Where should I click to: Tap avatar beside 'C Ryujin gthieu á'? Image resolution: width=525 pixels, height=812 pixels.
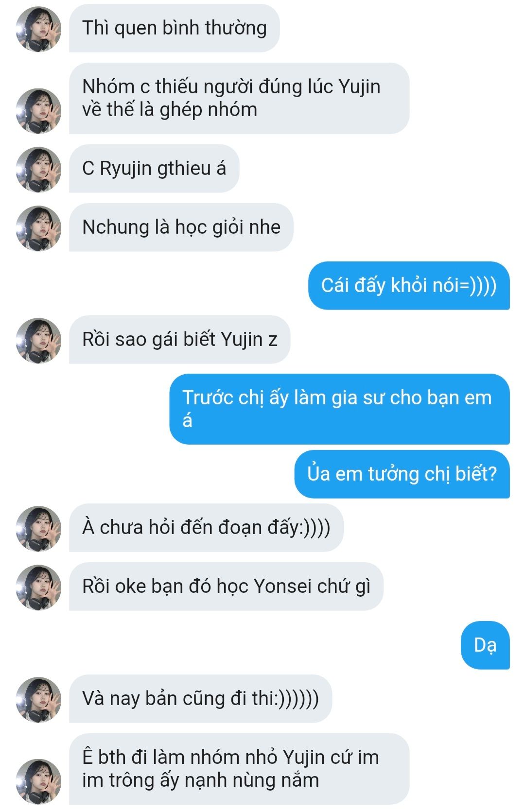tap(38, 169)
